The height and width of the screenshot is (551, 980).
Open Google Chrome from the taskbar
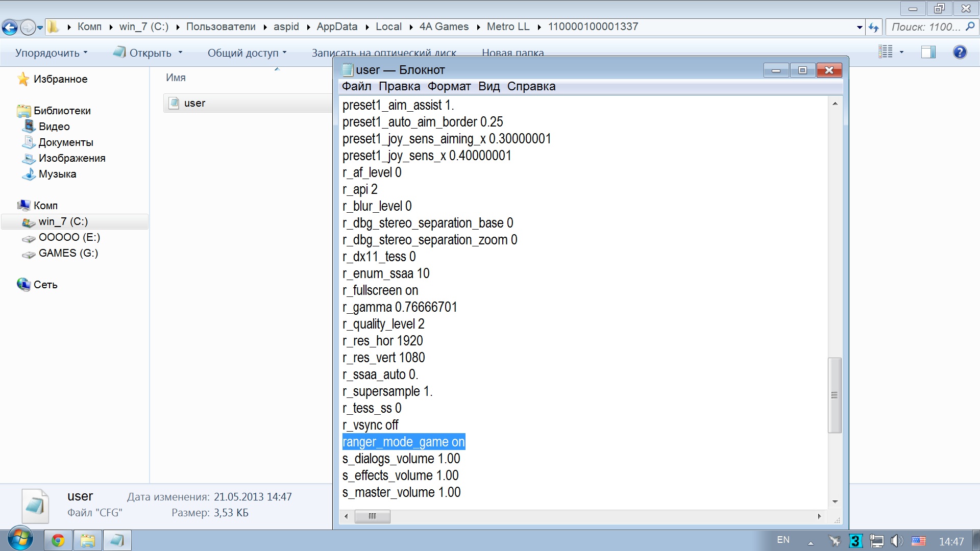pyautogui.click(x=58, y=540)
